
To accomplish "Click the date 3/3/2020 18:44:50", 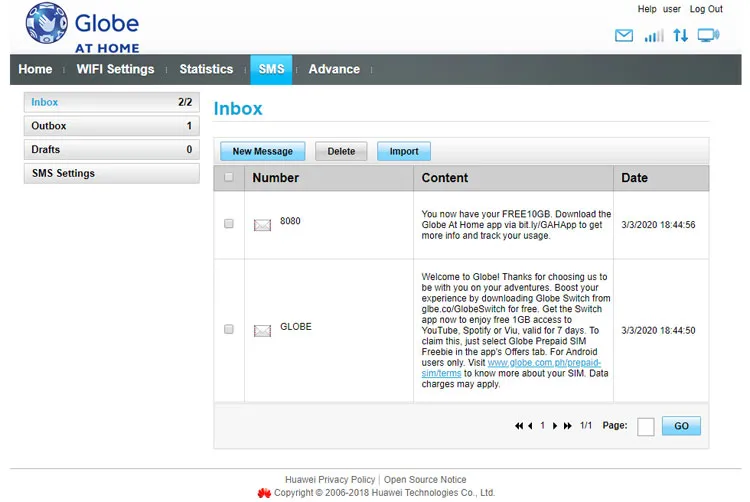I will (x=658, y=330).
